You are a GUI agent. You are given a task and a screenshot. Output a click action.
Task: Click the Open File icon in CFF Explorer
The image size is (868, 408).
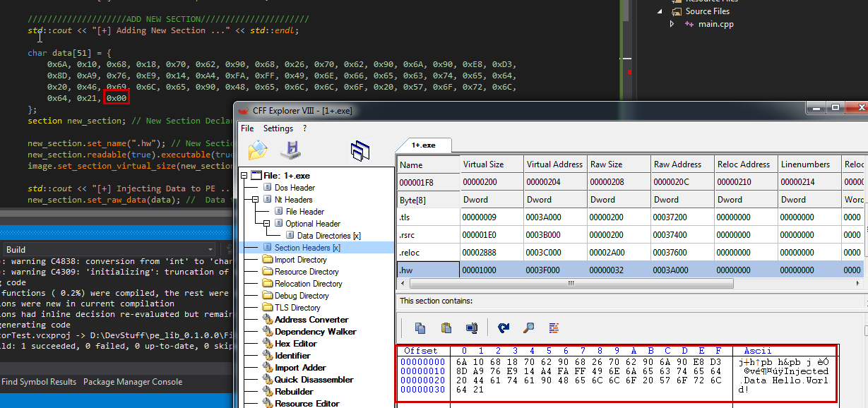[258, 150]
